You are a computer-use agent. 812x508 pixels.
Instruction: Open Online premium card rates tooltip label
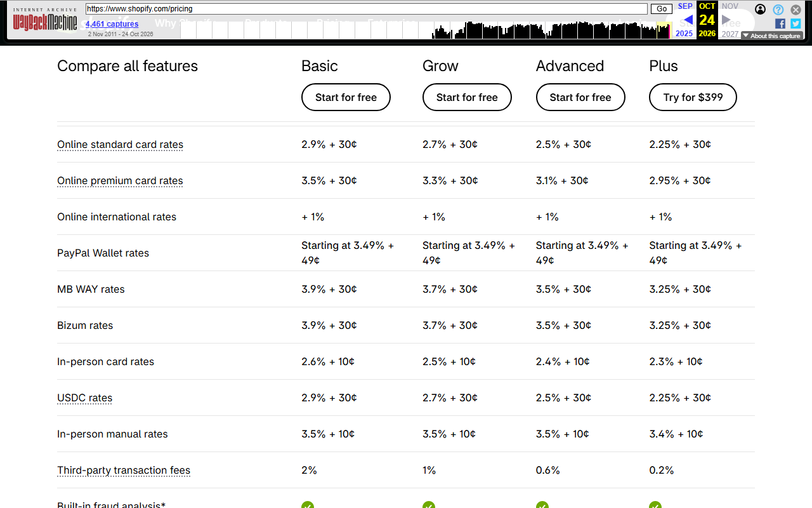pos(120,181)
